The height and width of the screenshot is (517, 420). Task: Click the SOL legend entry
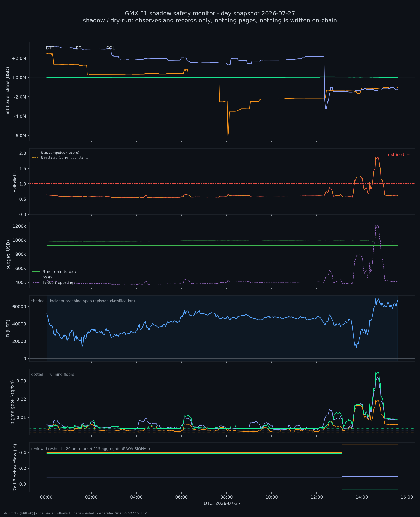(104, 48)
